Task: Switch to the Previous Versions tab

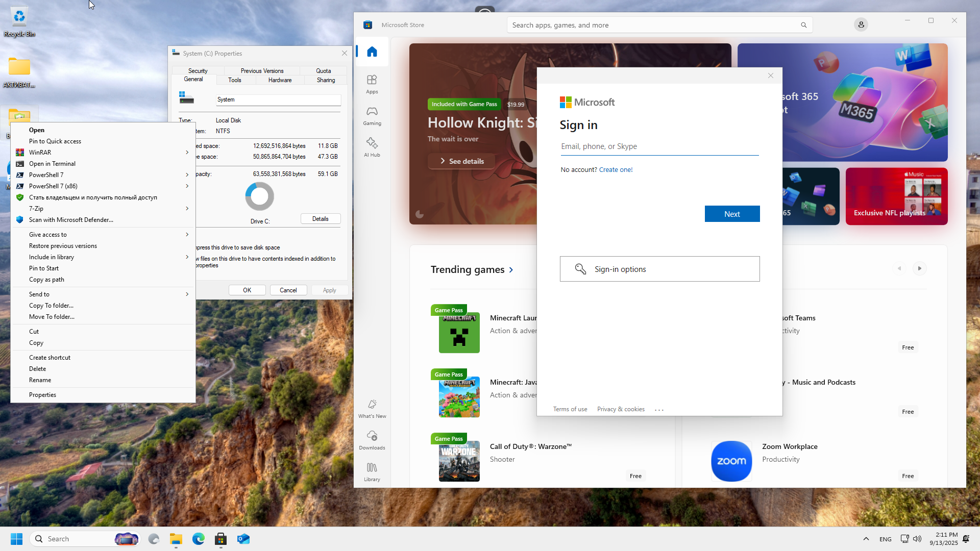Action: [x=262, y=71]
